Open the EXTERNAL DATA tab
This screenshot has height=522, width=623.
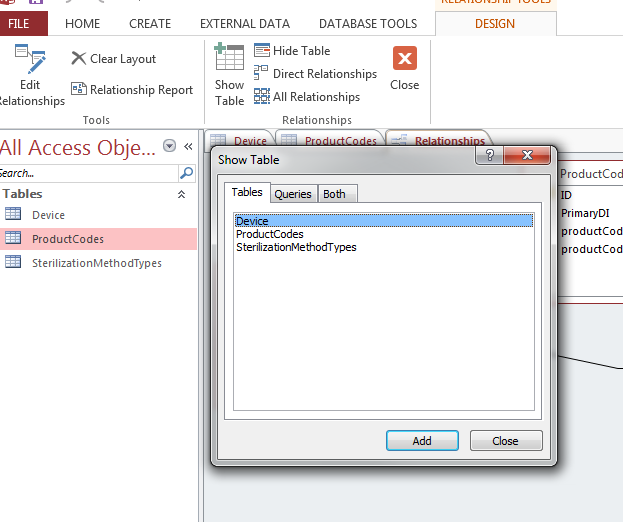point(245,24)
